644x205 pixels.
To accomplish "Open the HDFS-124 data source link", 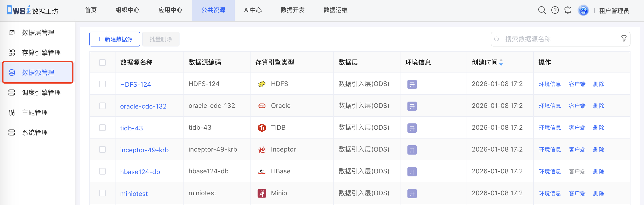I will (136, 84).
